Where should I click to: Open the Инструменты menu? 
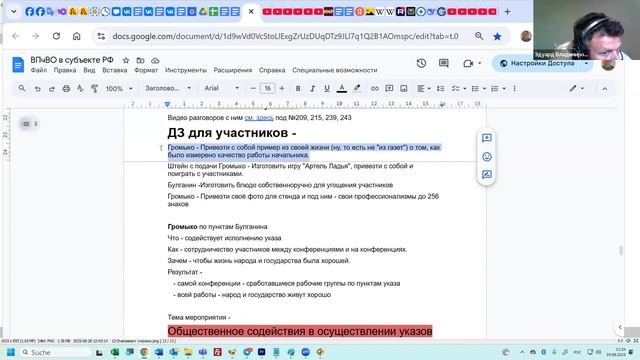tap(186, 70)
